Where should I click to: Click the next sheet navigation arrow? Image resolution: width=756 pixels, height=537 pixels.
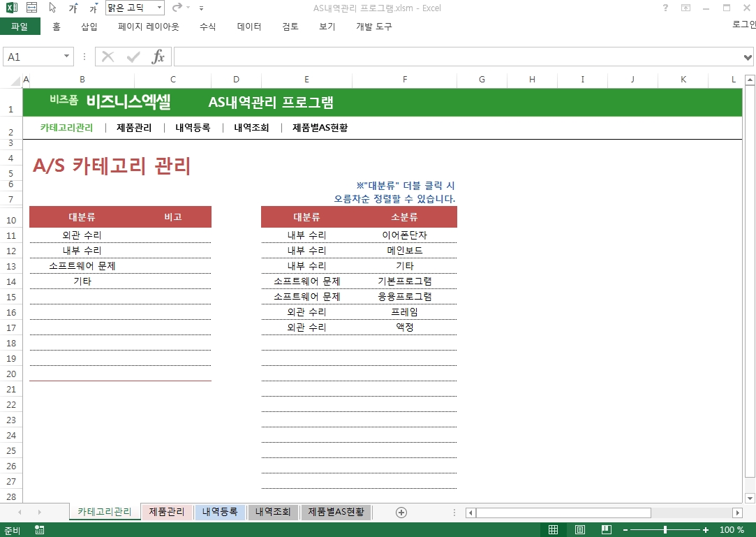point(40,513)
